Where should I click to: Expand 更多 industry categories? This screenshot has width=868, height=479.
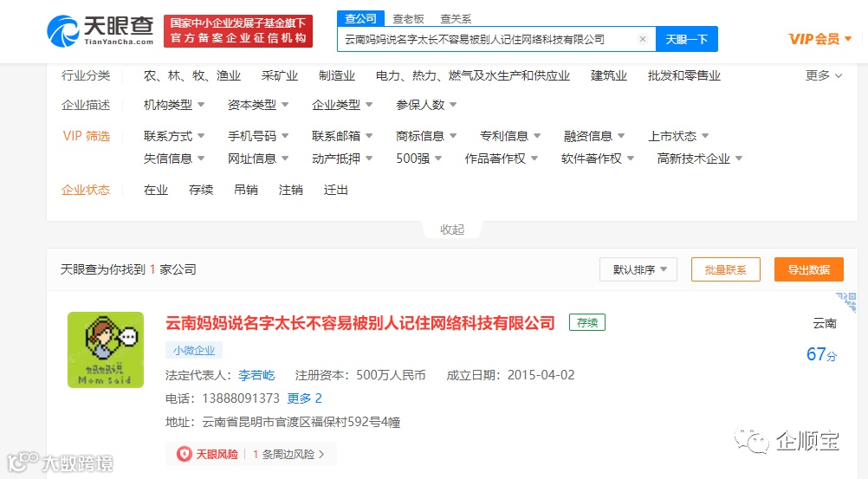tap(824, 75)
